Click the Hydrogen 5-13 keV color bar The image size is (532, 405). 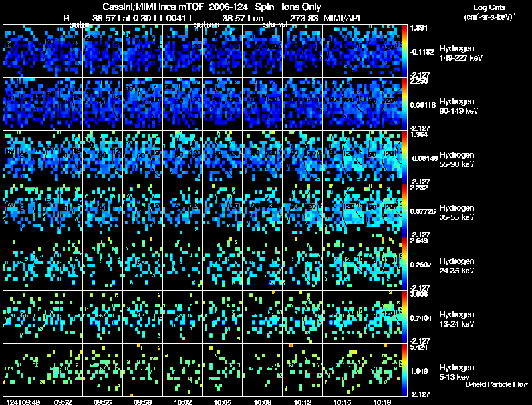(404, 370)
